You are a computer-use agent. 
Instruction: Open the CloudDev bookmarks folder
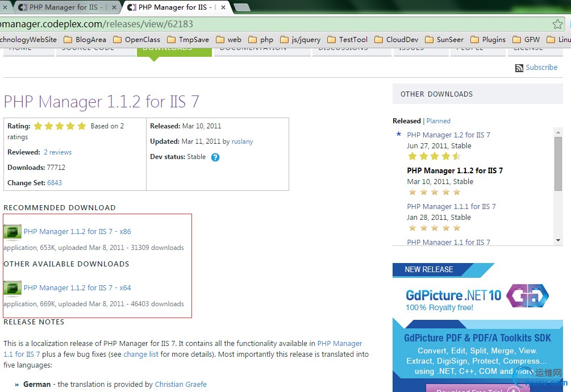tap(396, 39)
